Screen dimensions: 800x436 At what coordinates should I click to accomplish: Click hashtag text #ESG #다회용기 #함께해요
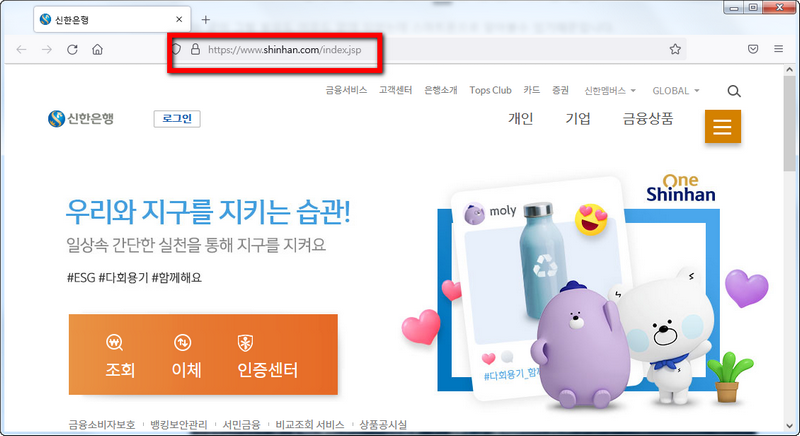coord(134,278)
